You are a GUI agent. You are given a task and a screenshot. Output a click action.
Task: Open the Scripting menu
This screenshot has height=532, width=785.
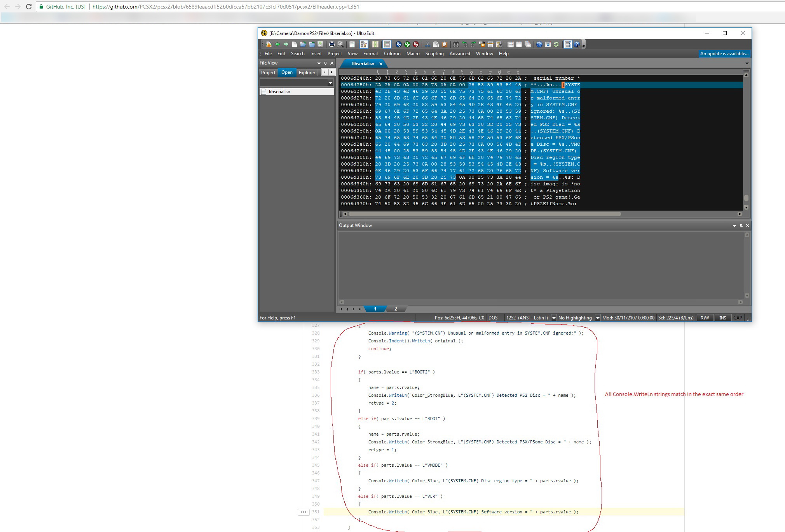coord(434,54)
